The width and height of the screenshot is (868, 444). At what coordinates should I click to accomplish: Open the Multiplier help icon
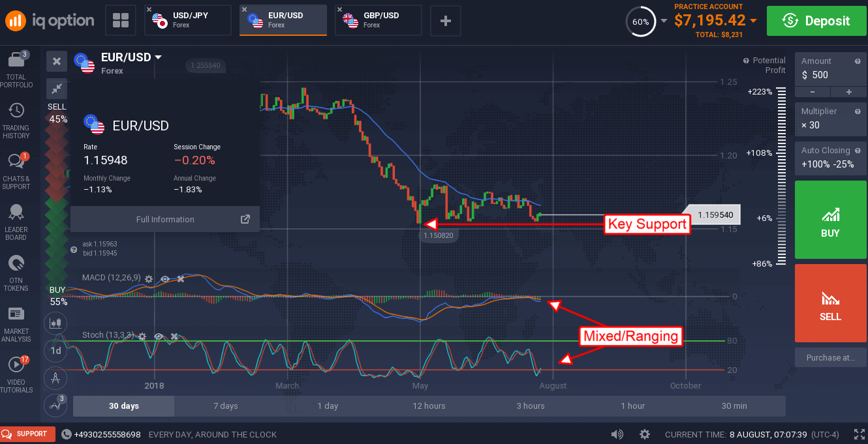858,111
